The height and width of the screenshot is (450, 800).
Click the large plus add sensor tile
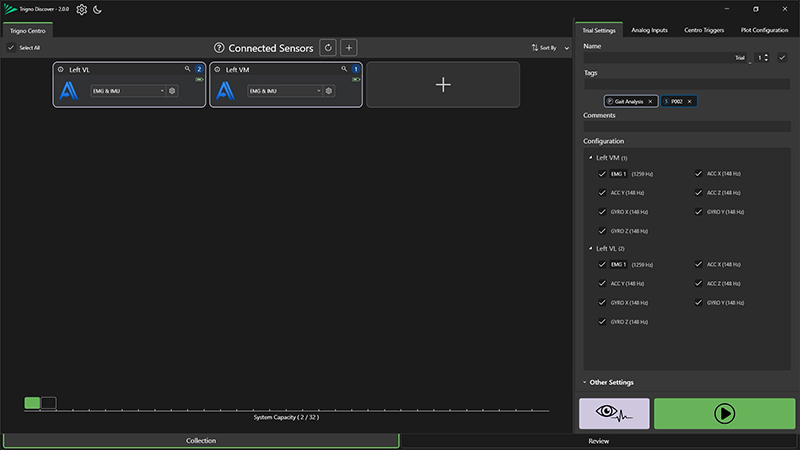(x=443, y=85)
